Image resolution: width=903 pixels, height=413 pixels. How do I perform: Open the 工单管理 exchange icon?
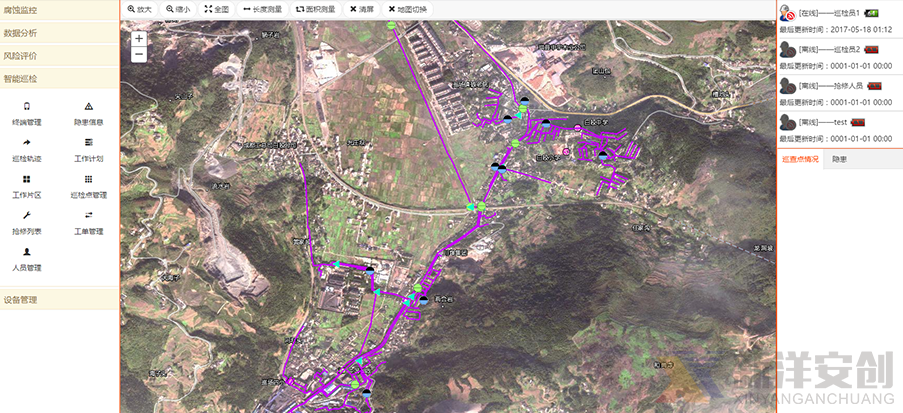point(88,216)
